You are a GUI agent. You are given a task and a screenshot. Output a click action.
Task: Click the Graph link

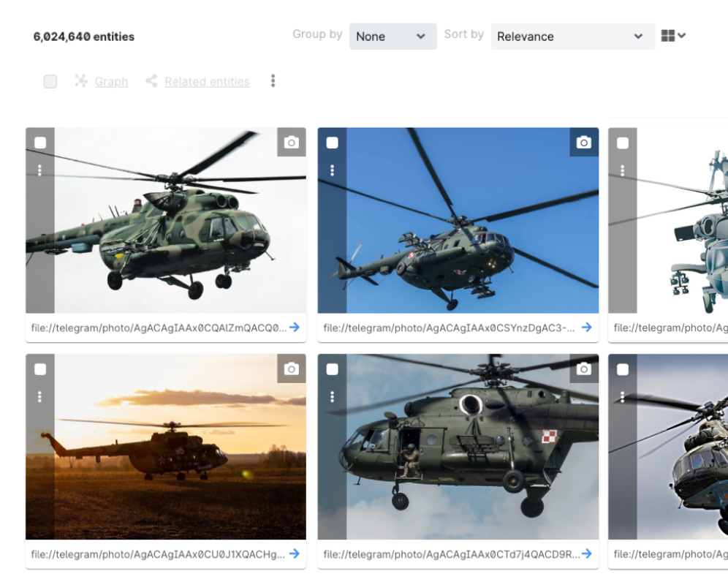coord(111,82)
